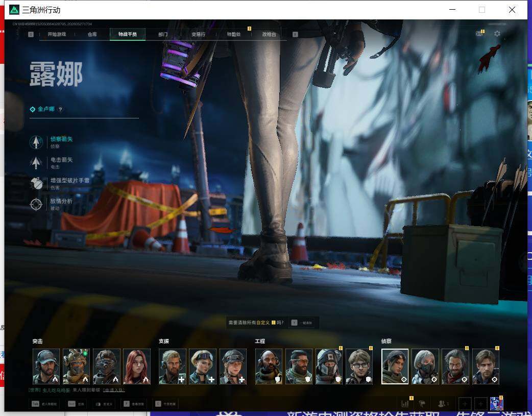Click the second empty teammate plus slot

pos(480,404)
